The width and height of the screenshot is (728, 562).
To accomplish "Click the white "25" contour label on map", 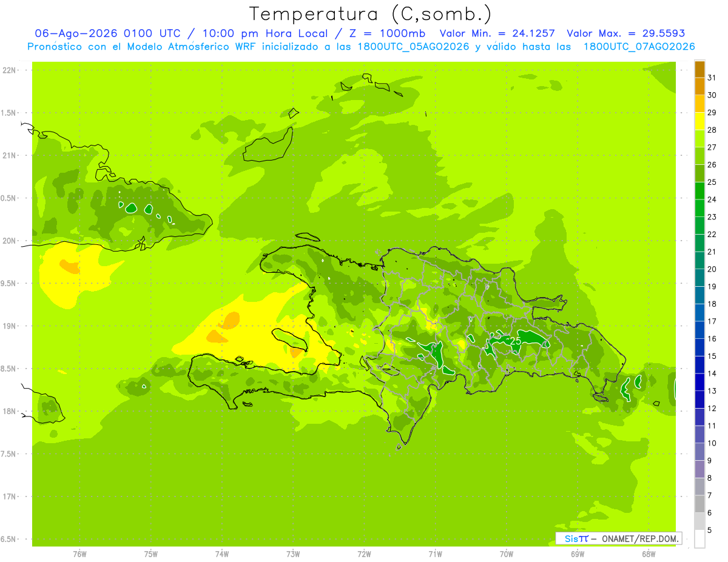I will [x=516, y=341].
